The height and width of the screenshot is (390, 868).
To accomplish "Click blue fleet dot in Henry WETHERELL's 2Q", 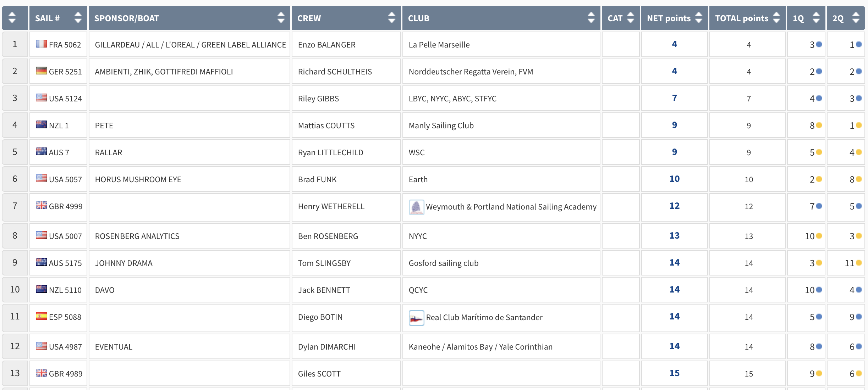I will [859, 206].
